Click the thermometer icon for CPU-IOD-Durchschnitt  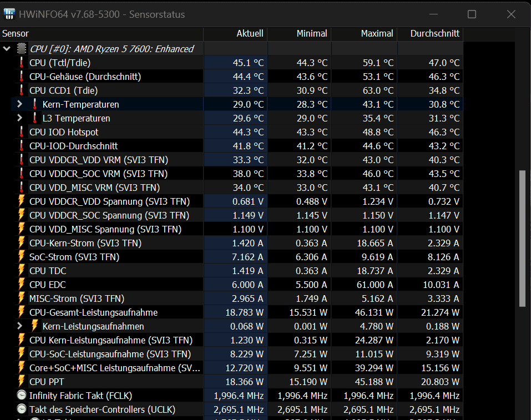pos(22,146)
